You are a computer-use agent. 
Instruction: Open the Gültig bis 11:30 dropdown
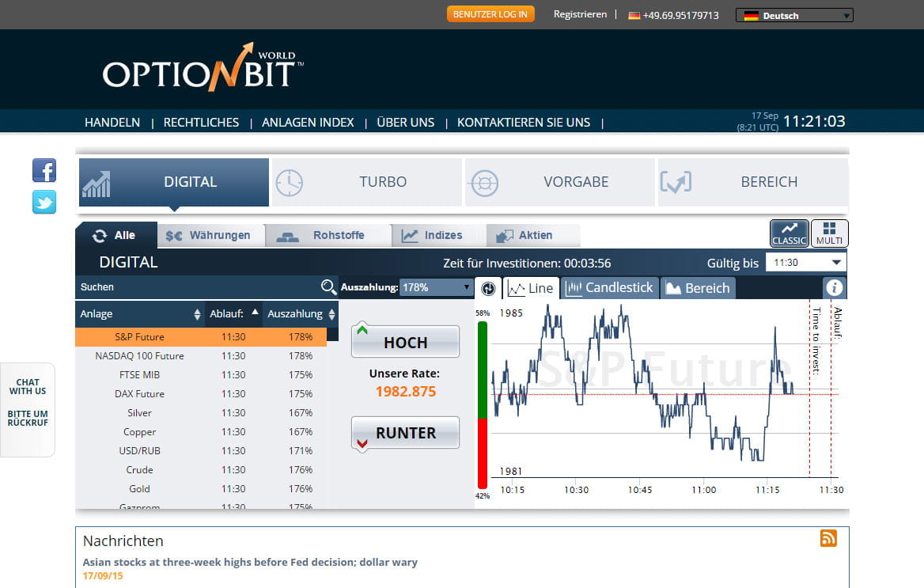tap(805, 263)
